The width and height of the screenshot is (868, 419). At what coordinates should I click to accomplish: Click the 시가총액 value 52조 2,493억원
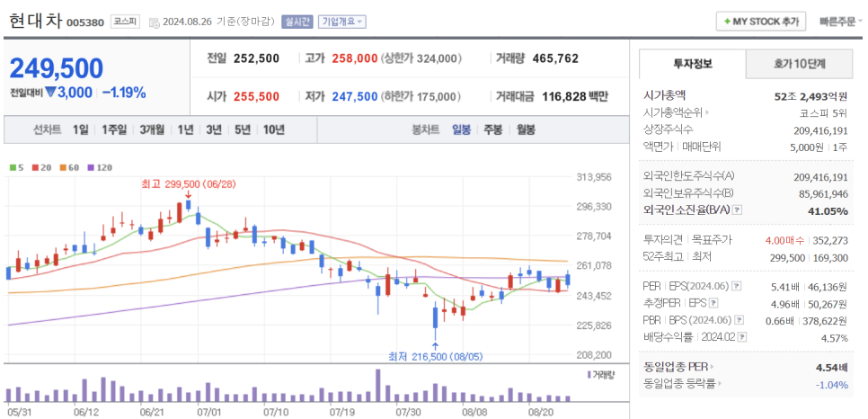(811, 96)
